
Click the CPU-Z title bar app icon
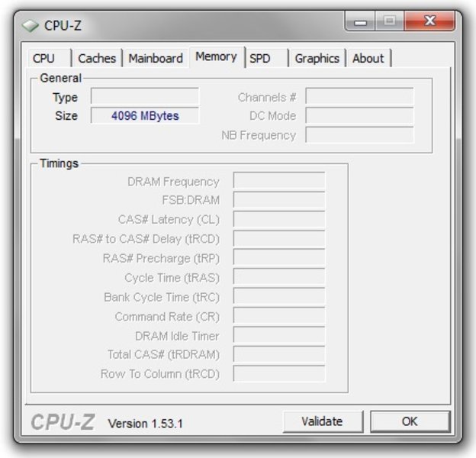(x=31, y=25)
